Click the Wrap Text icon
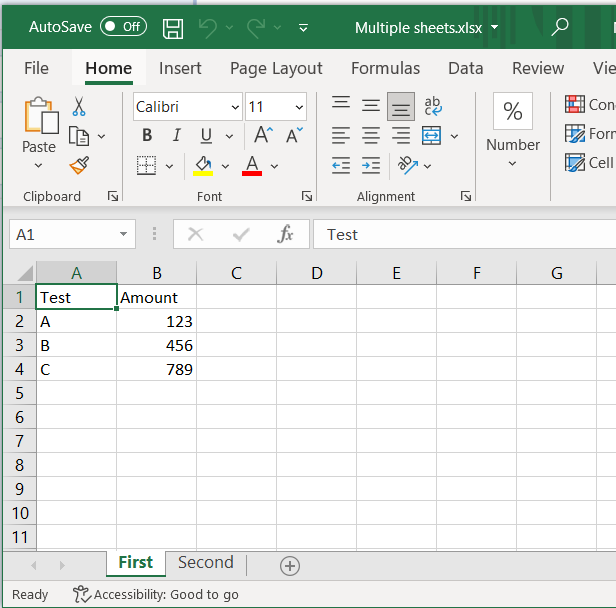Viewport: 616px width, 608px height. point(432,106)
